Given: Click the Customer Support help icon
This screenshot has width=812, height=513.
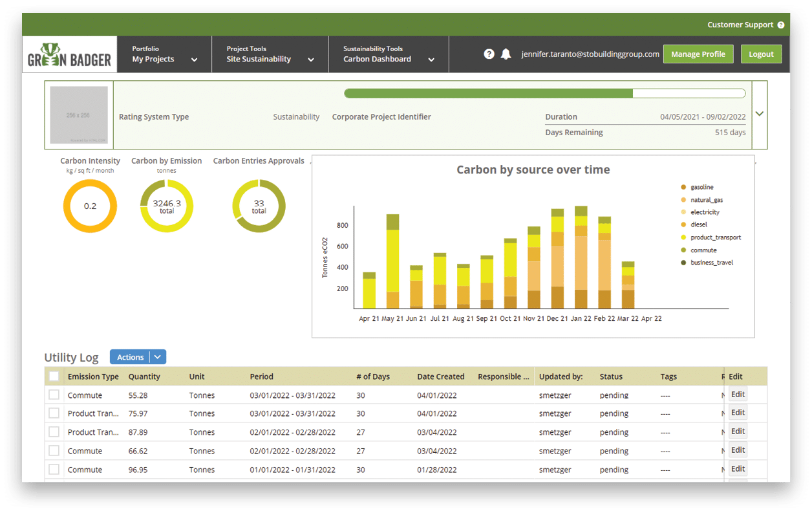Looking at the screenshot, I should 780,25.
